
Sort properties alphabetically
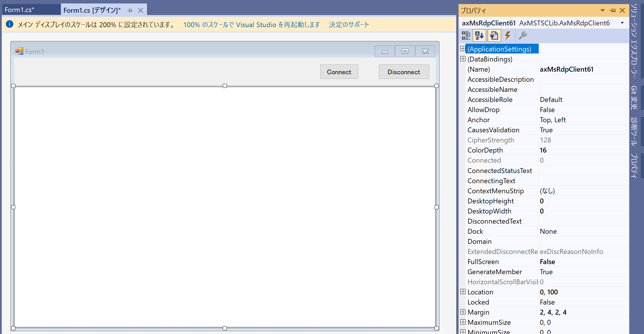[x=479, y=36]
